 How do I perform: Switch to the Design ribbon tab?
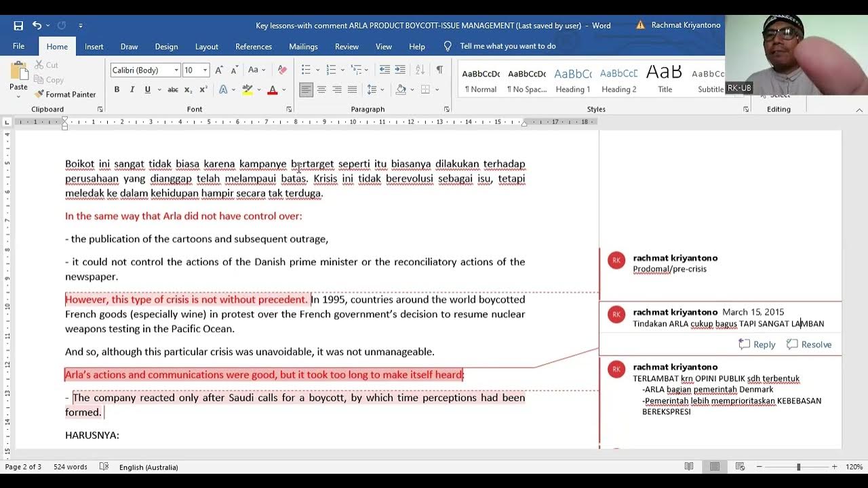pos(166,46)
